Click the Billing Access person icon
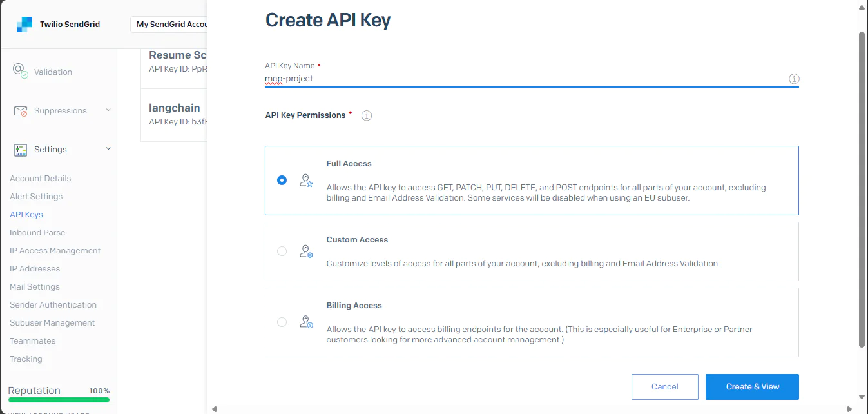Image resolution: width=868 pixels, height=414 pixels. click(x=305, y=322)
